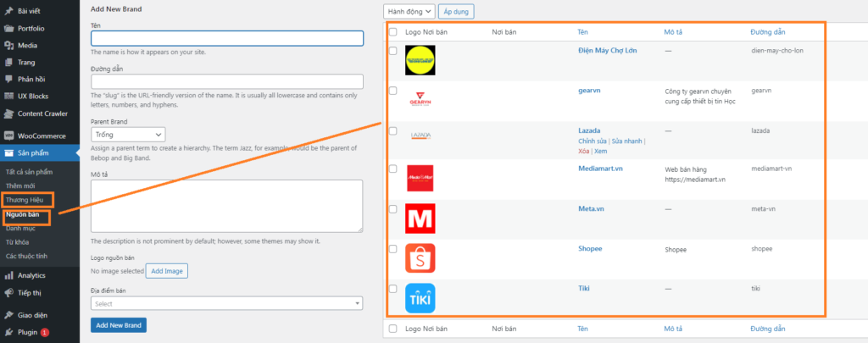
Task: Tick the checkbox for Điện Máy Chợ Lớn
Action: [x=393, y=50]
